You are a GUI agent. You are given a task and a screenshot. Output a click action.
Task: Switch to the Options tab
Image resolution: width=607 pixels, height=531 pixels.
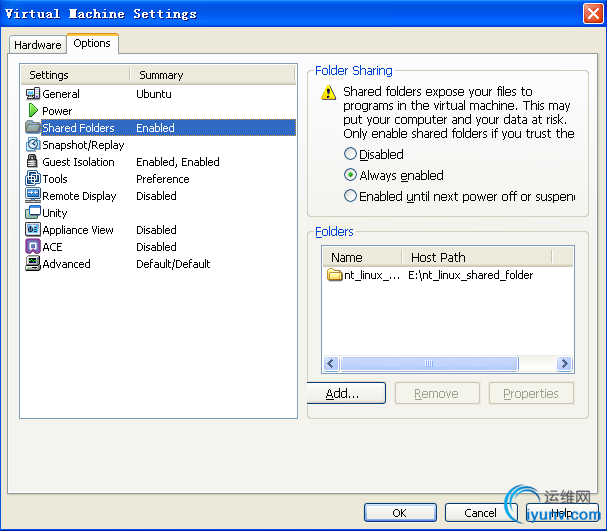pyautogui.click(x=92, y=43)
